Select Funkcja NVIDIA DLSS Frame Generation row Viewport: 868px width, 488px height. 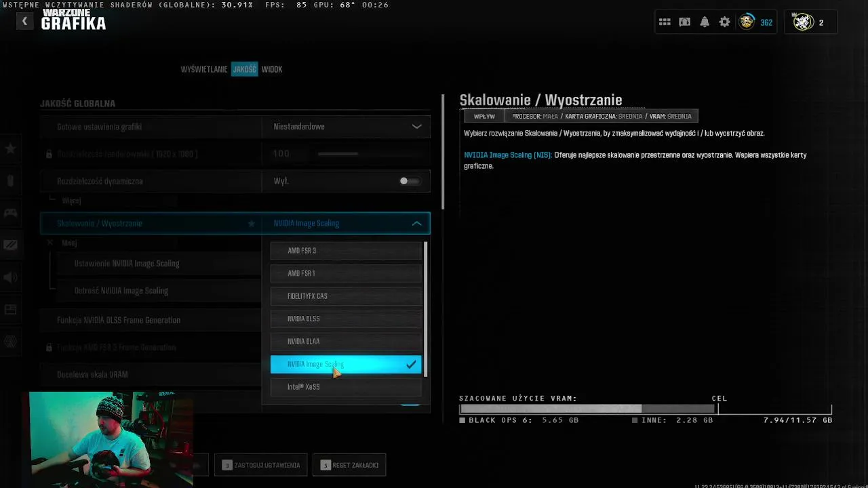151,320
